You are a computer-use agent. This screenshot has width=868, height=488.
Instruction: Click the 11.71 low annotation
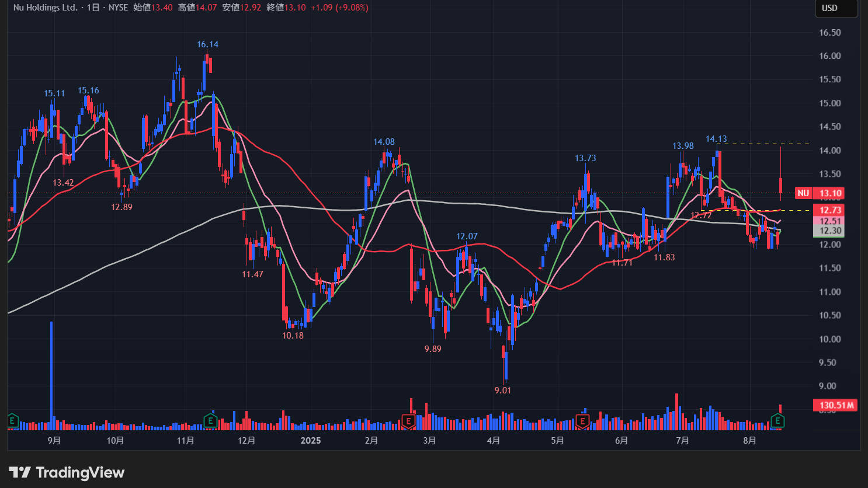coord(622,263)
